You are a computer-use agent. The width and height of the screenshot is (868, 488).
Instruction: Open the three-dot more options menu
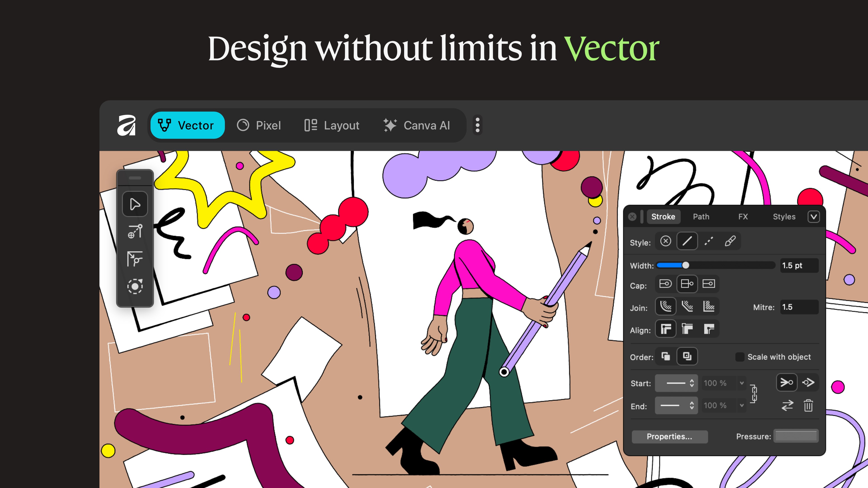pyautogui.click(x=477, y=125)
